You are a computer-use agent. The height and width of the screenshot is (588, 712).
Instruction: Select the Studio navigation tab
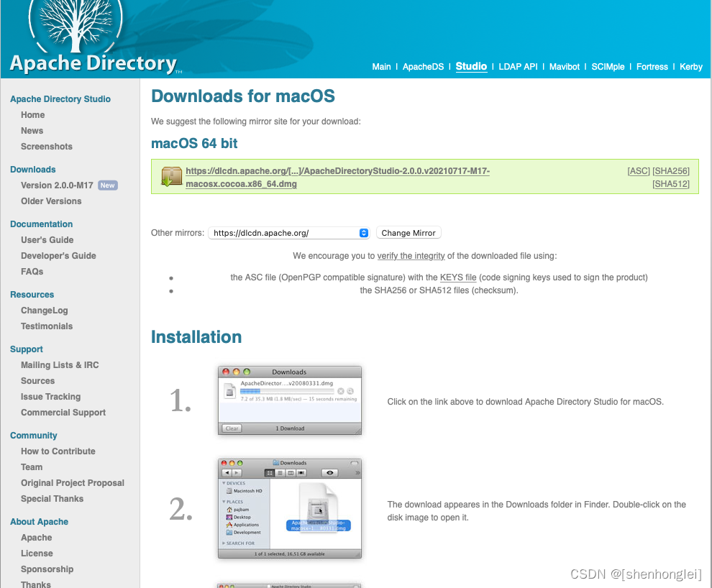coord(471,66)
